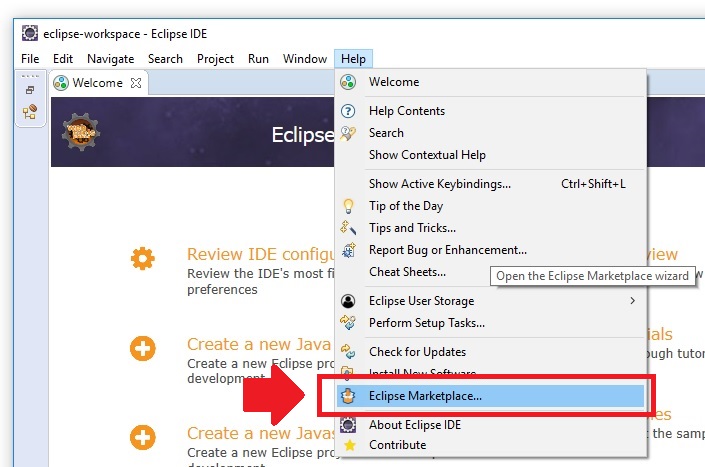Click the Eclipse Marketplace icon
The height and width of the screenshot is (467, 705).
(348, 396)
